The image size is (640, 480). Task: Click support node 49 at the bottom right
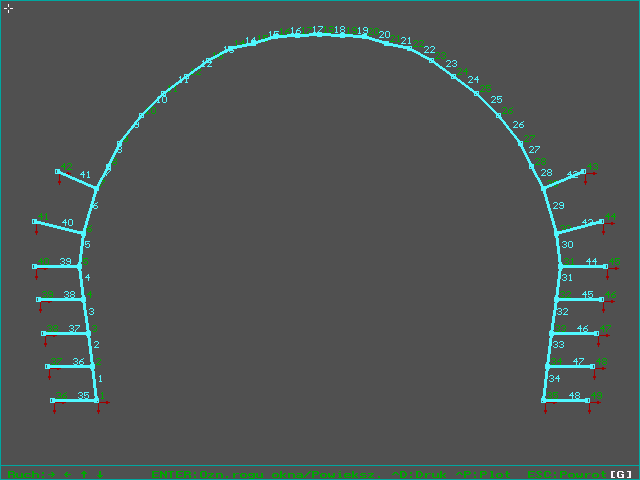tap(589, 400)
